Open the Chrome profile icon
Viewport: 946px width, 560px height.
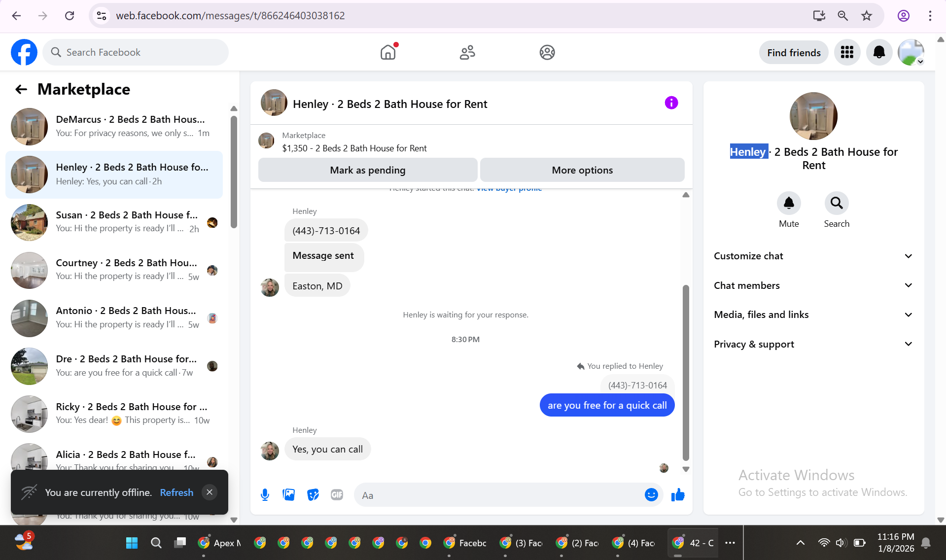click(x=904, y=16)
